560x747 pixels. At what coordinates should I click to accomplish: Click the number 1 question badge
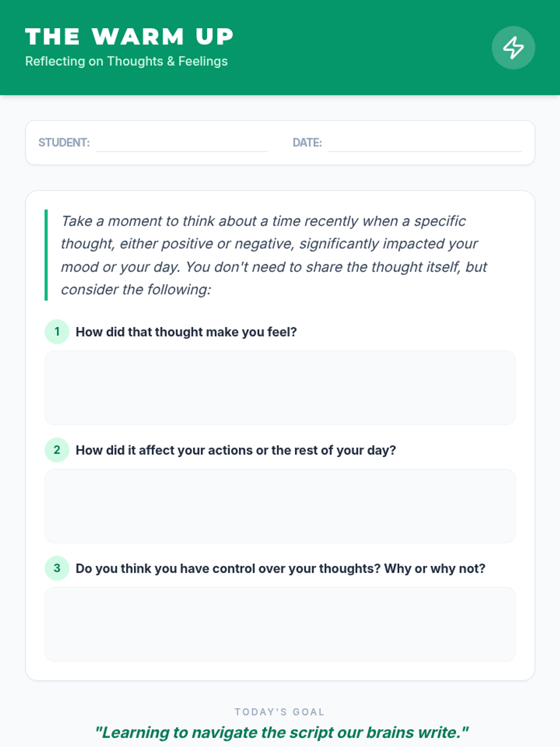(x=57, y=332)
